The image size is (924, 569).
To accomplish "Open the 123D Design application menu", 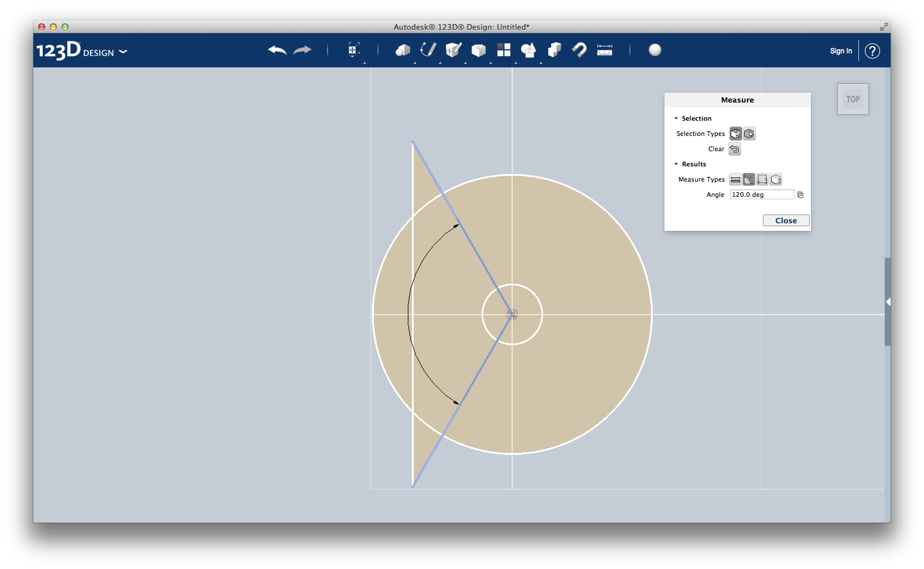I will [x=81, y=51].
